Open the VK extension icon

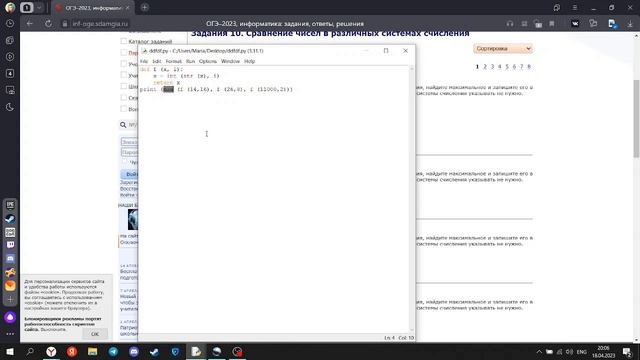[575, 24]
